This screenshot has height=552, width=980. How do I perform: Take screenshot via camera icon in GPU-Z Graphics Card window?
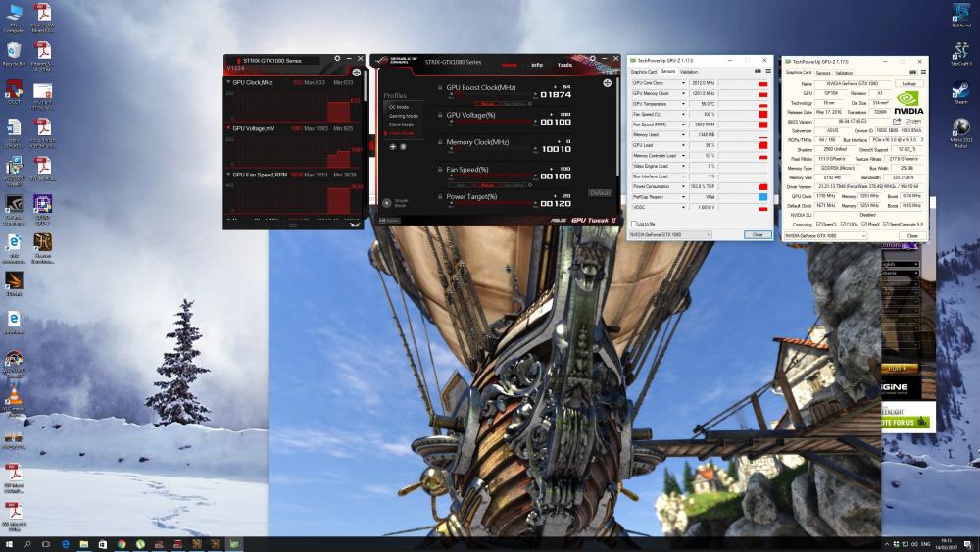coord(912,72)
